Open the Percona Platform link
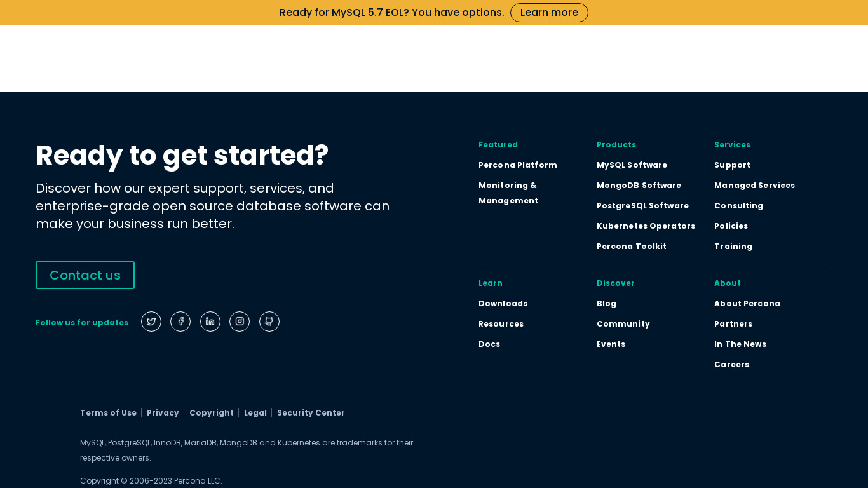The width and height of the screenshot is (868, 488). [x=518, y=165]
